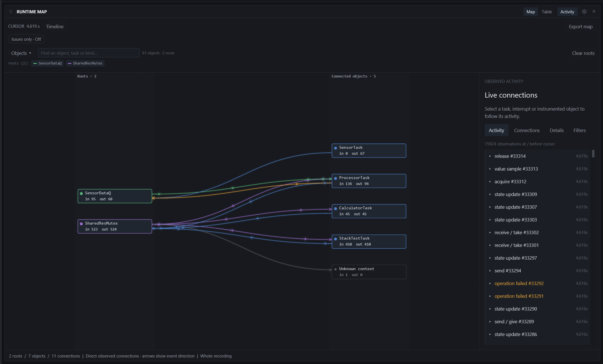Toggle the Activity side panel button
Image resolution: width=603 pixels, height=364 pixels.
tap(567, 12)
